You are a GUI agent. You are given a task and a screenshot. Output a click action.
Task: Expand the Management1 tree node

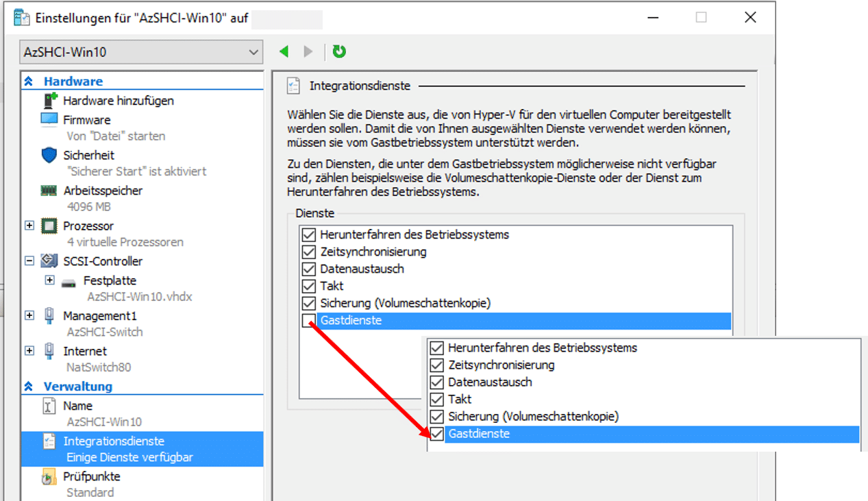coord(29,315)
